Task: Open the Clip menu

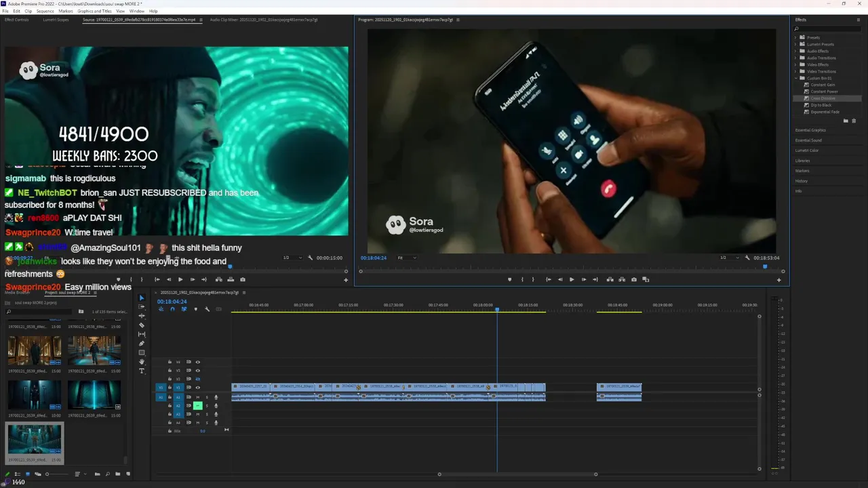Action: [x=28, y=11]
